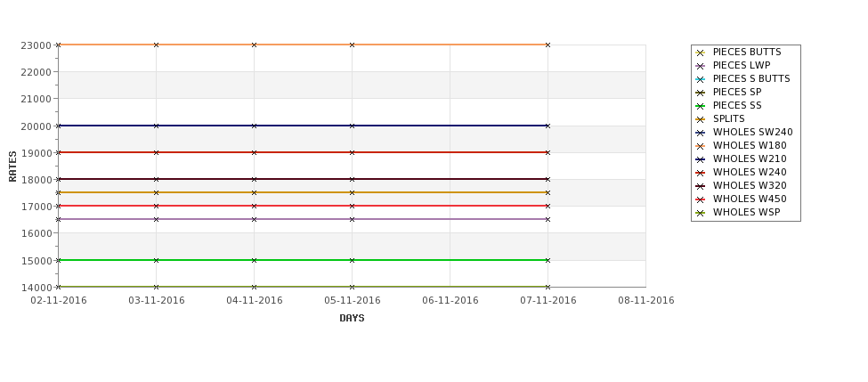Click the 19000 data point on 05-11-2016

point(352,152)
